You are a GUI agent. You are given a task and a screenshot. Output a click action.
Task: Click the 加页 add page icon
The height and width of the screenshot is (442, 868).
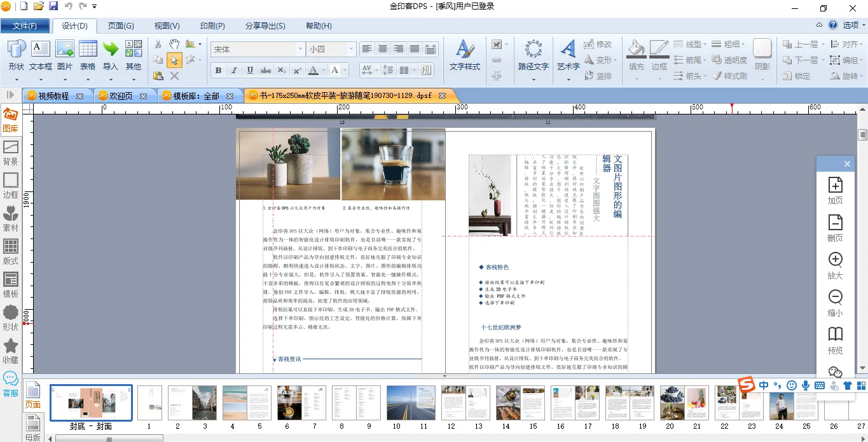pyautogui.click(x=835, y=191)
